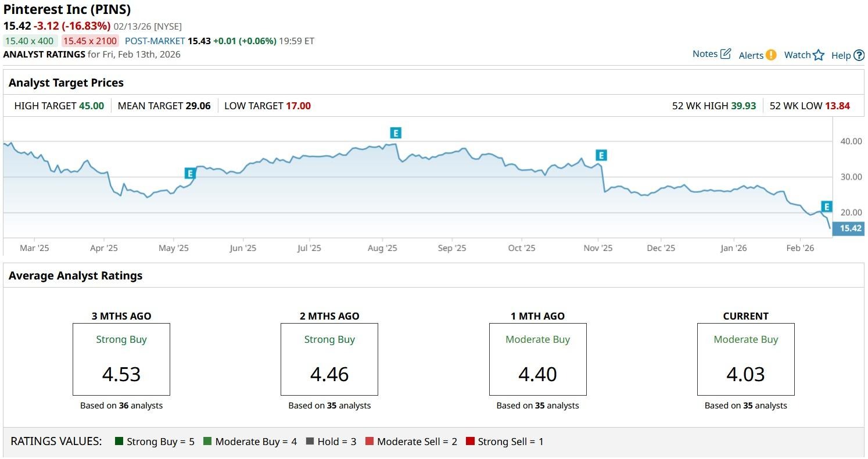Image resolution: width=868 pixels, height=459 pixels.
Task: Click the Watch star icon
Action: [x=819, y=55]
